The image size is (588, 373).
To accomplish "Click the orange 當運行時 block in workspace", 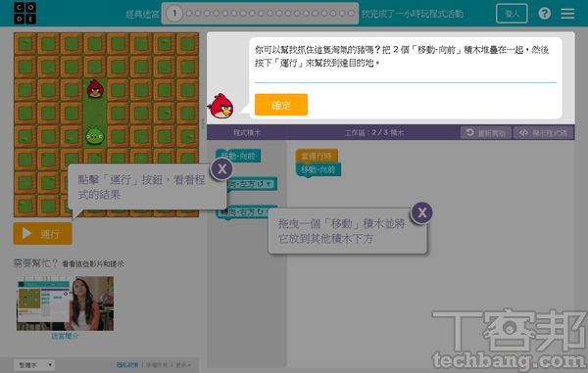I will click(317, 156).
